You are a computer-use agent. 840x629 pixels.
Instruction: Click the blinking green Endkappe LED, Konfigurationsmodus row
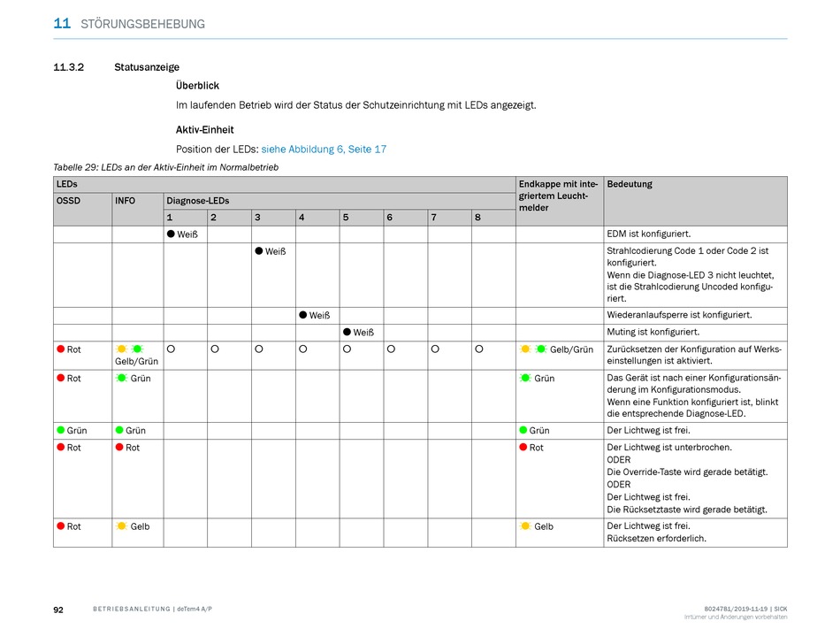point(525,378)
